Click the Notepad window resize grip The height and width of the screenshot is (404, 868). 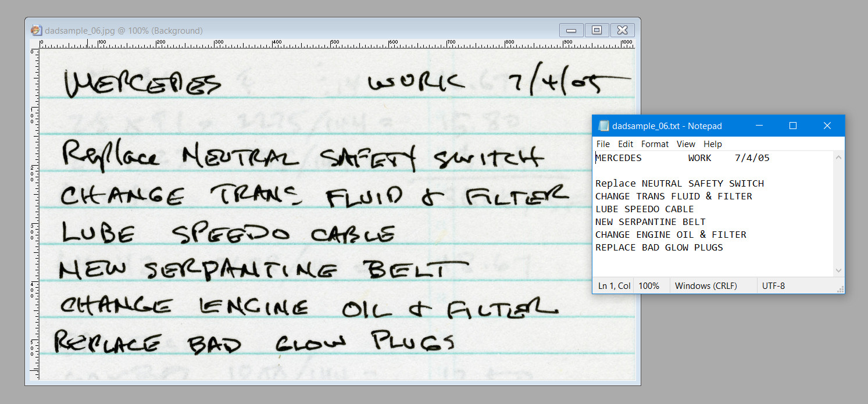840,288
